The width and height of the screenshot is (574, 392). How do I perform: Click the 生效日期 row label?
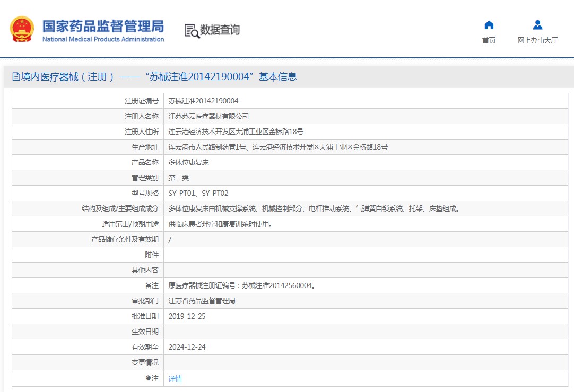click(x=145, y=331)
